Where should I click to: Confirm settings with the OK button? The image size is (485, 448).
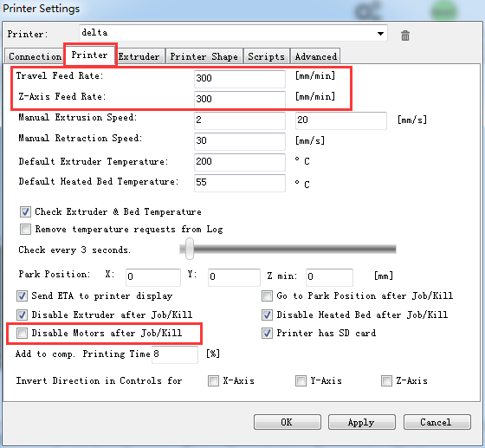tap(288, 422)
